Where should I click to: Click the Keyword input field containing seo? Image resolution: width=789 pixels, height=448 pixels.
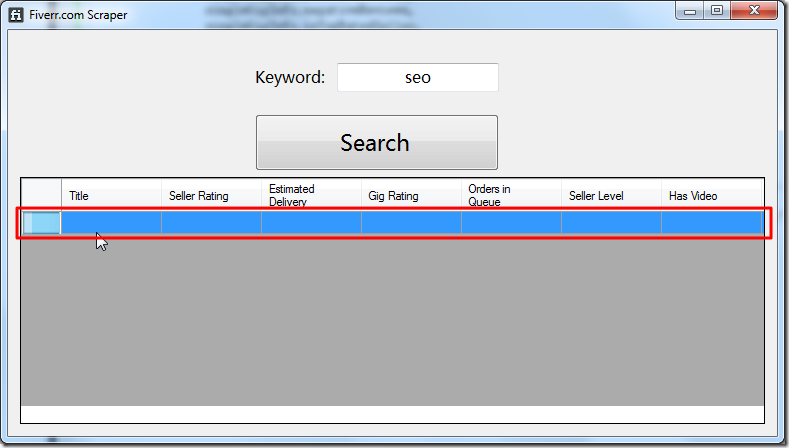click(x=417, y=77)
